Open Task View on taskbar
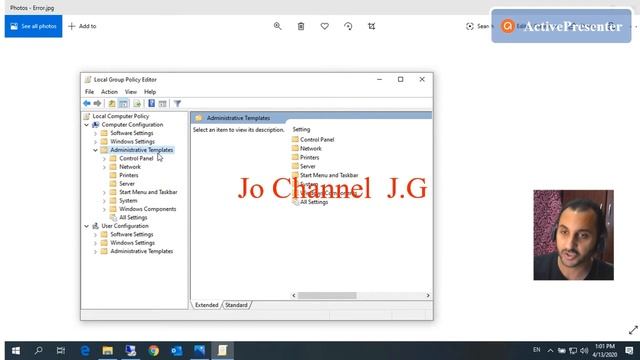Image resolution: width=640 pixels, height=360 pixels. (61, 351)
